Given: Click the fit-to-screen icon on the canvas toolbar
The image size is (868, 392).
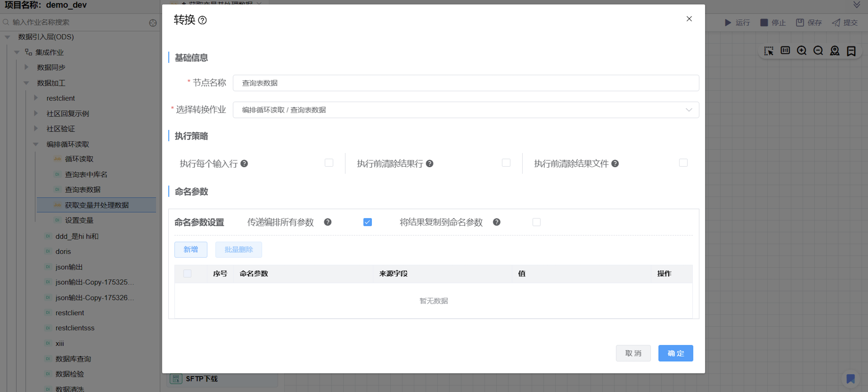Looking at the screenshot, I should pos(786,50).
